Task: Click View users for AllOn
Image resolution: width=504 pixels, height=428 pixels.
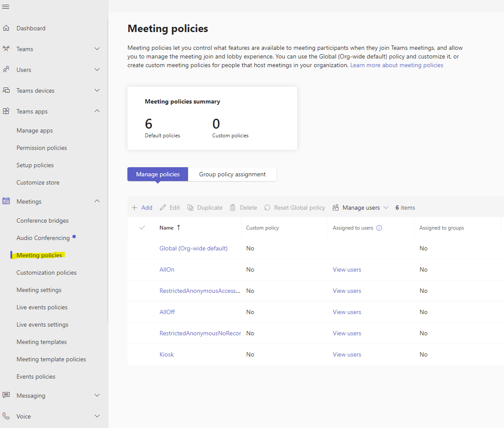Action: (347, 269)
